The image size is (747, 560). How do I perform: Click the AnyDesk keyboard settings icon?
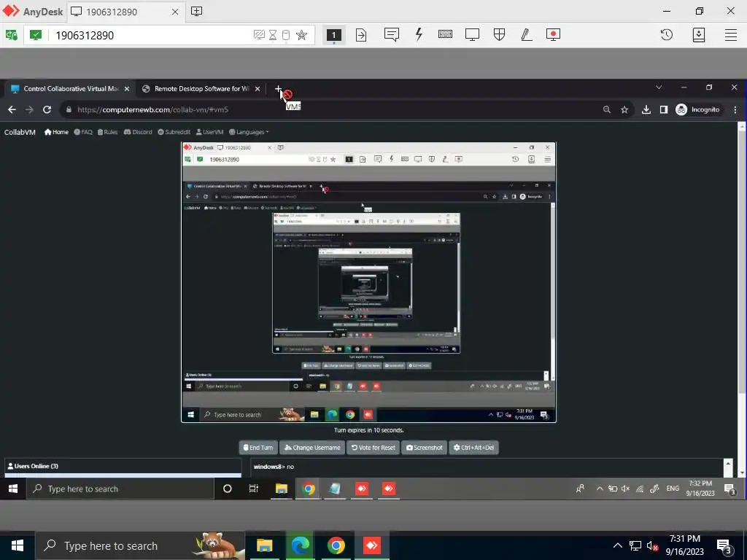[445, 34]
